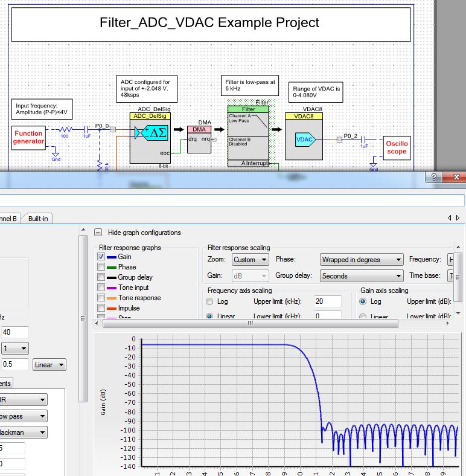Check the Group delay graph checkbox
Viewport: 466px width, 476px height.
[101, 277]
